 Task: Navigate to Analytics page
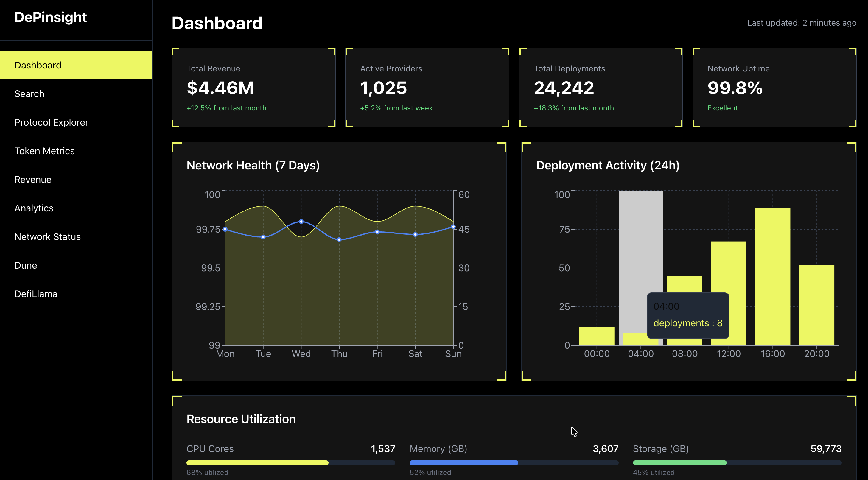(34, 208)
